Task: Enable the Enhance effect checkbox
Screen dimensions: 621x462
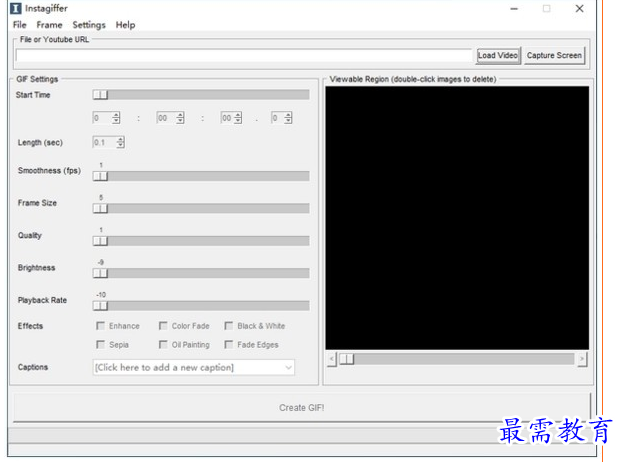Action: click(100, 326)
